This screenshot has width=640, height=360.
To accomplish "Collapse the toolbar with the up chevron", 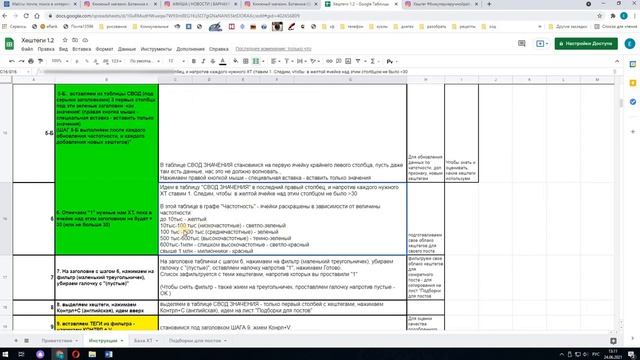I will tap(617, 61).
